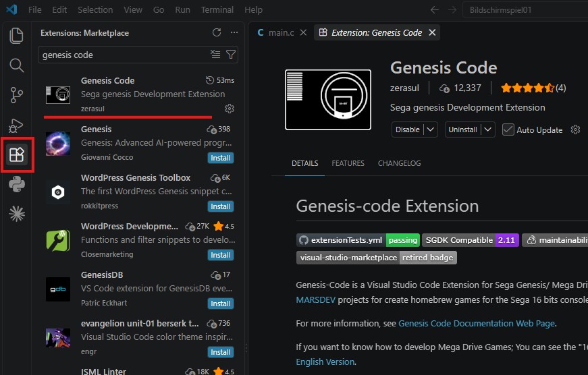The image size is (588, 375).
Task: Open the settings gear next to Auto Update
Action: [x=575, y=129]
